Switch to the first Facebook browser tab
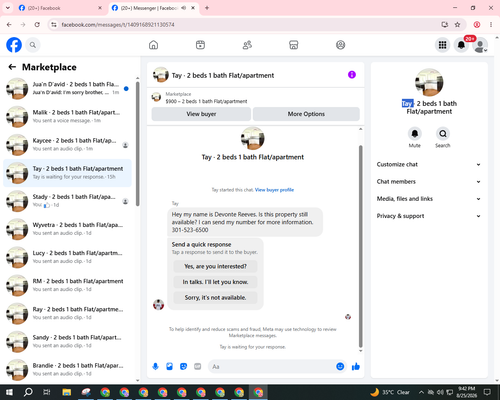500x400 pixels. tap(60, 8)
